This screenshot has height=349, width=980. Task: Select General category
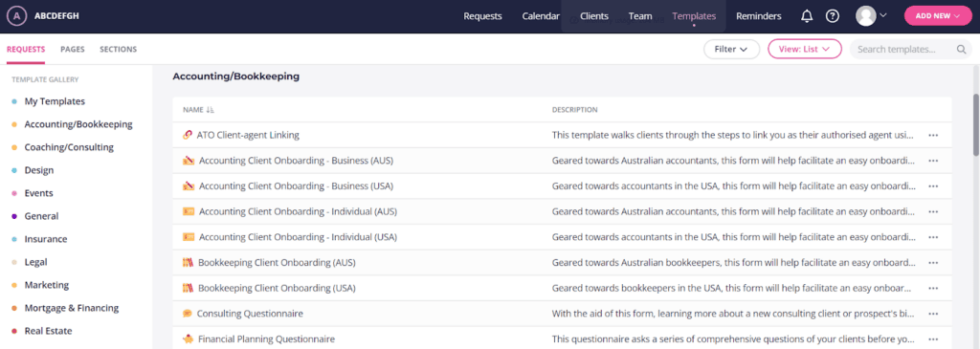pos(41,216)
